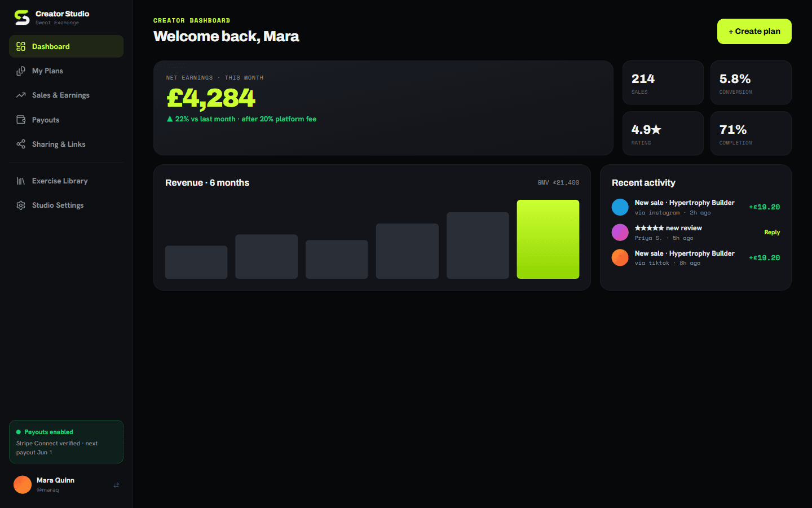Viewport: 812px width, 508px height.
Task: Click the switch account arrows icon
Action: [x=116, y=485]
